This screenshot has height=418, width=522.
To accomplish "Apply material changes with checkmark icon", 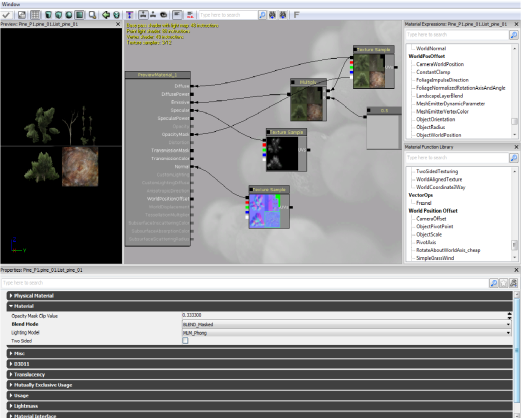I will 6,15.
